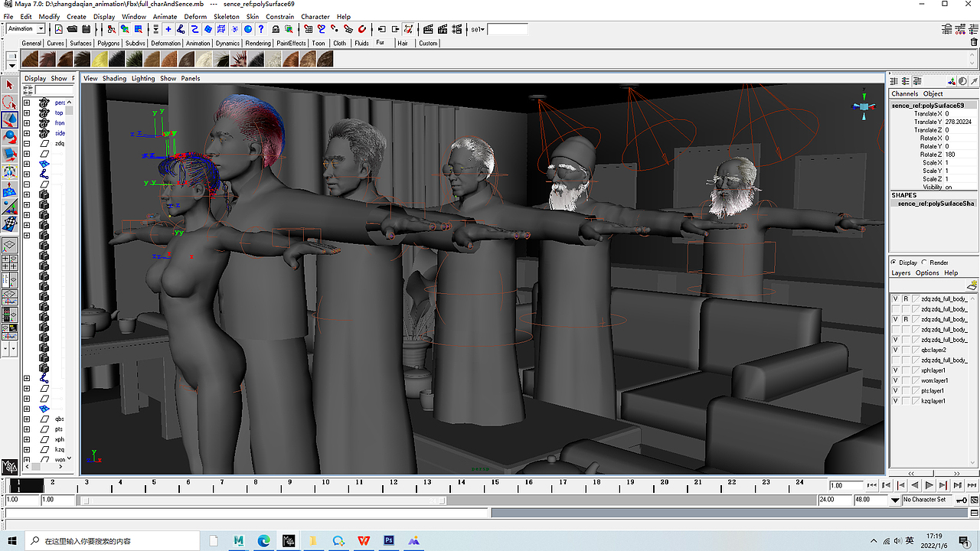Open Microsoft Edge from the taskbar
This screenshot has width=980, height=551.
(x=264, y=540)
